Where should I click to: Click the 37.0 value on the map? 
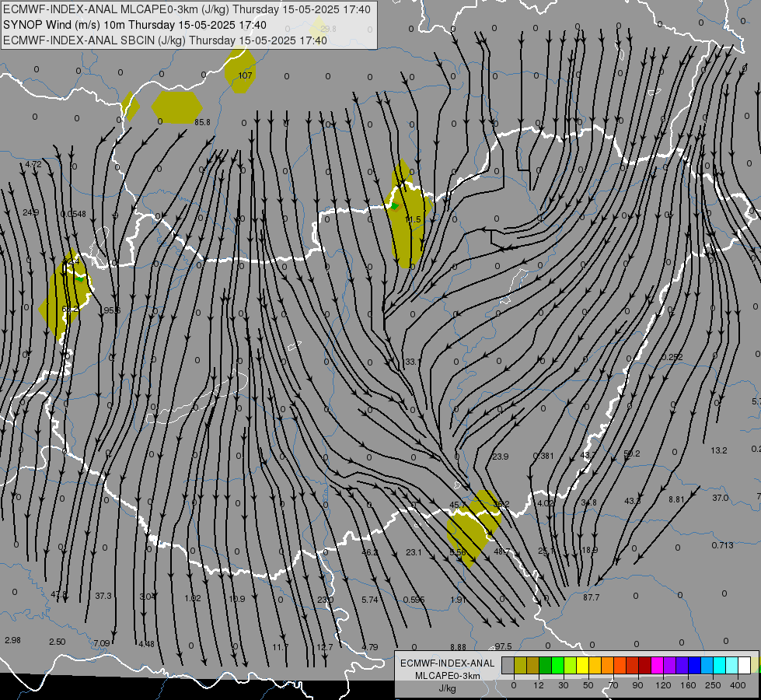[721, 498]
